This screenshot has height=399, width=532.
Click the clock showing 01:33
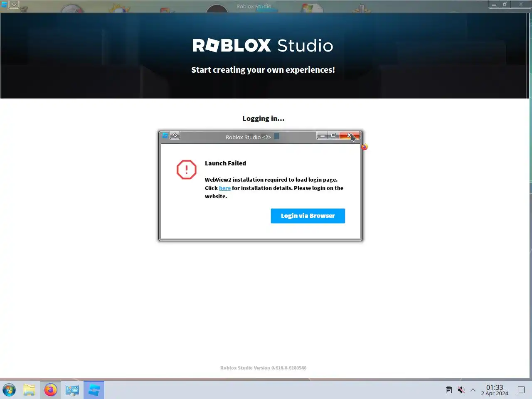tap(495, 390)
